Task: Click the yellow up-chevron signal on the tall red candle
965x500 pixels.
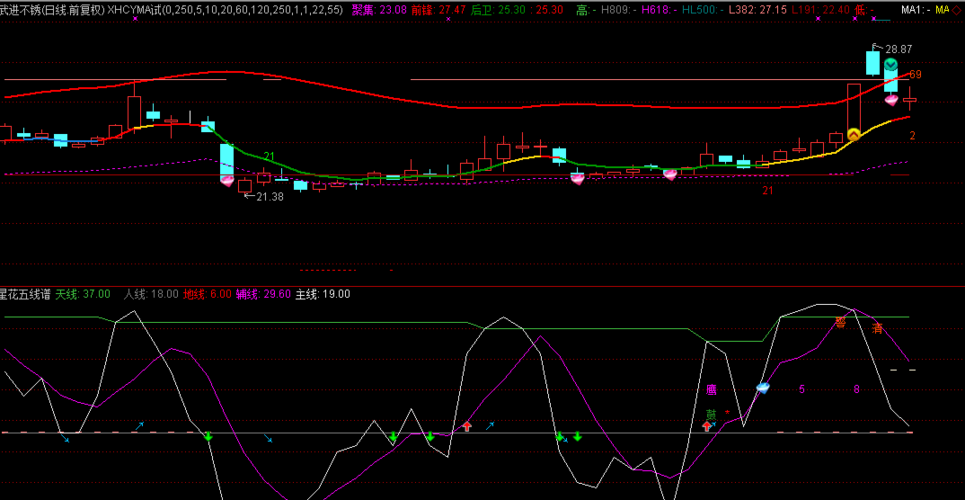Action: [x=854, y=134]
